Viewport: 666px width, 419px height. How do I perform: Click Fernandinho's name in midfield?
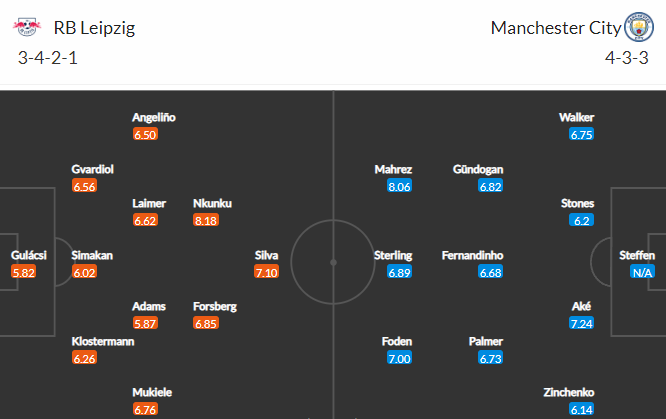[x=473, y=255]
